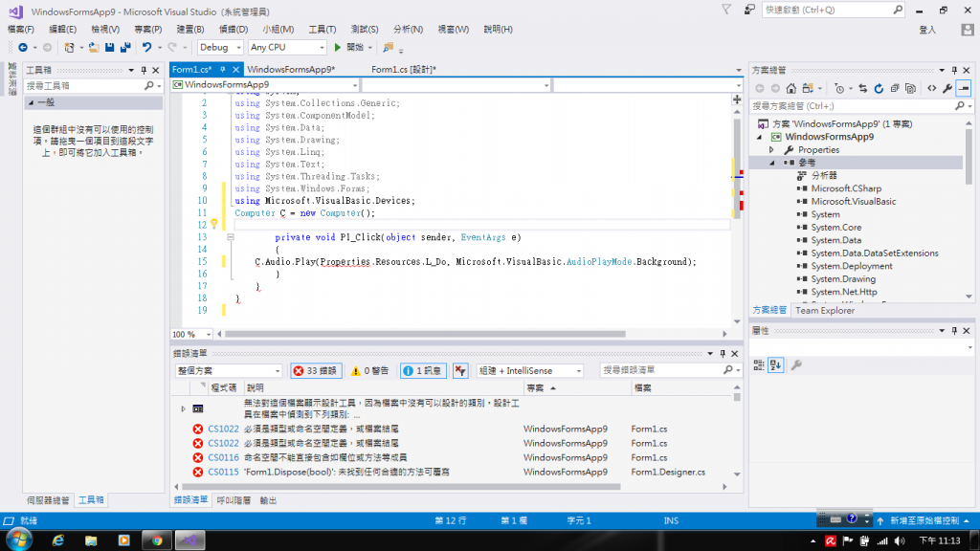The image size is (980, 551).
Task: Open the Build menu
Action: point(190,30)
